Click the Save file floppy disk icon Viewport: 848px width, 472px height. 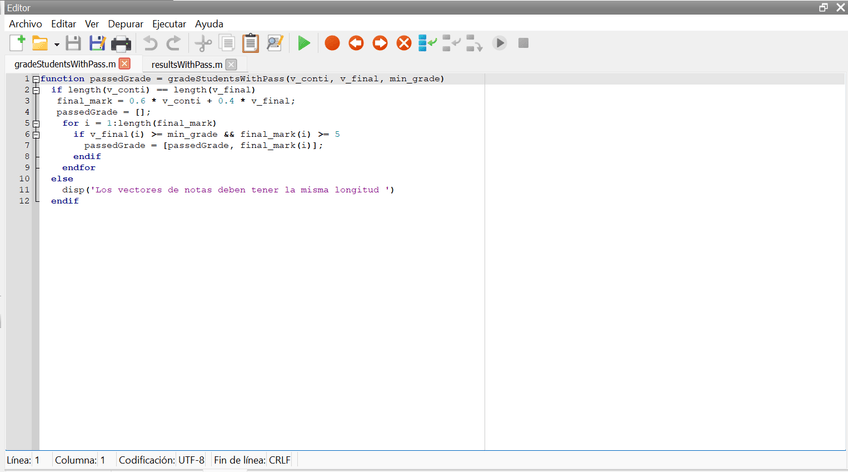[73, 43]
